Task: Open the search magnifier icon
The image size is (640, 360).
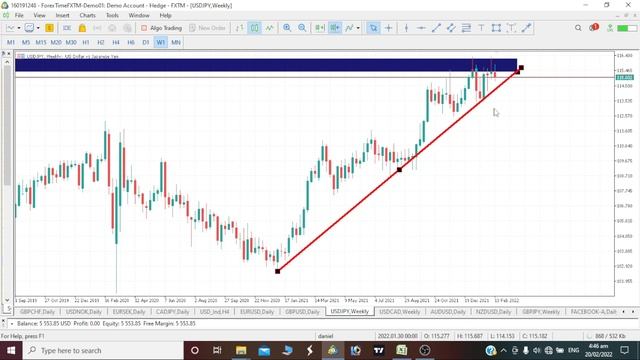Action: pos(578,28)
